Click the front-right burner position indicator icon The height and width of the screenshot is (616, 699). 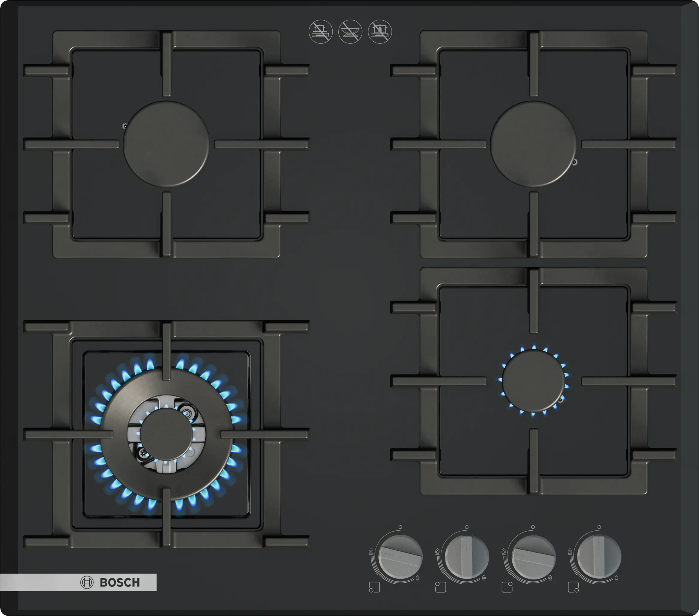pos(573,587)
